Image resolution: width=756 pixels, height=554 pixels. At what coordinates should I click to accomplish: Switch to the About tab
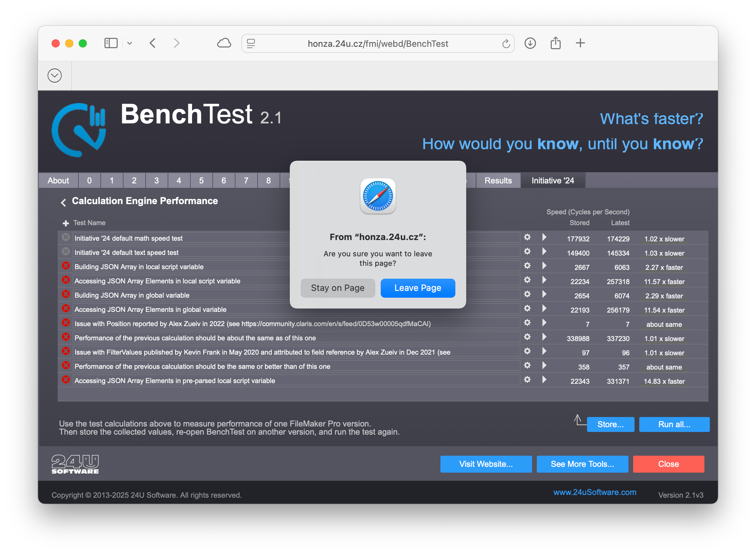click(x=58, y=180)
